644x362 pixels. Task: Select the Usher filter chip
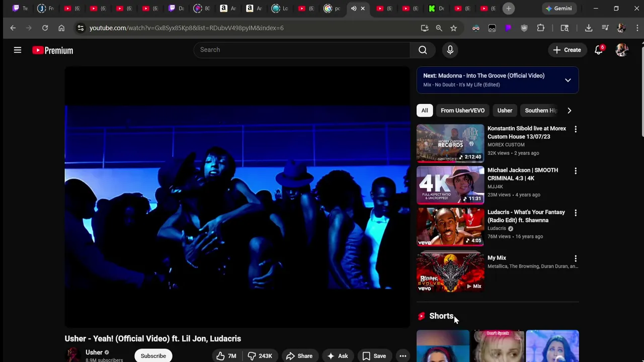tap(505, 111)
